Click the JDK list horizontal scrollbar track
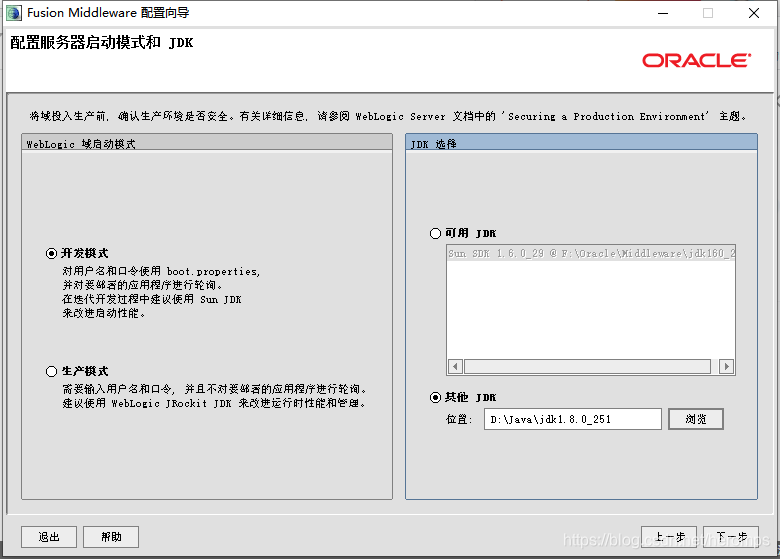780x559 pixels. (x=587, y=367)
